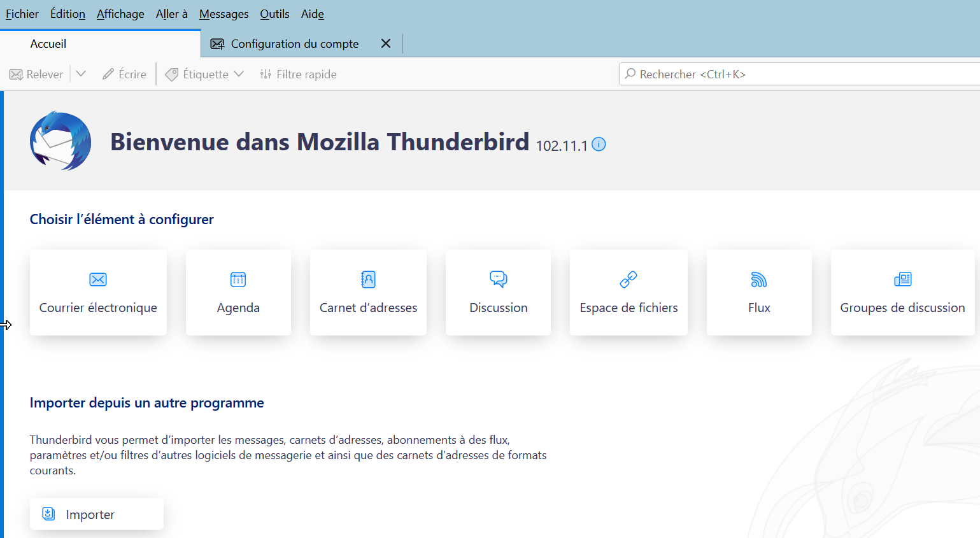Focus the Rechercher search field
The width and height of the screenshot is (980, 538).
[x=799, y=74]
